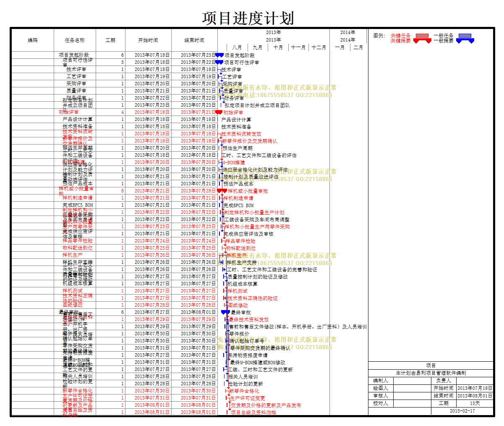This screenshot has width=504, height=426.
Task: Click the 2015-02-17 date stamp
Action: 462,411
